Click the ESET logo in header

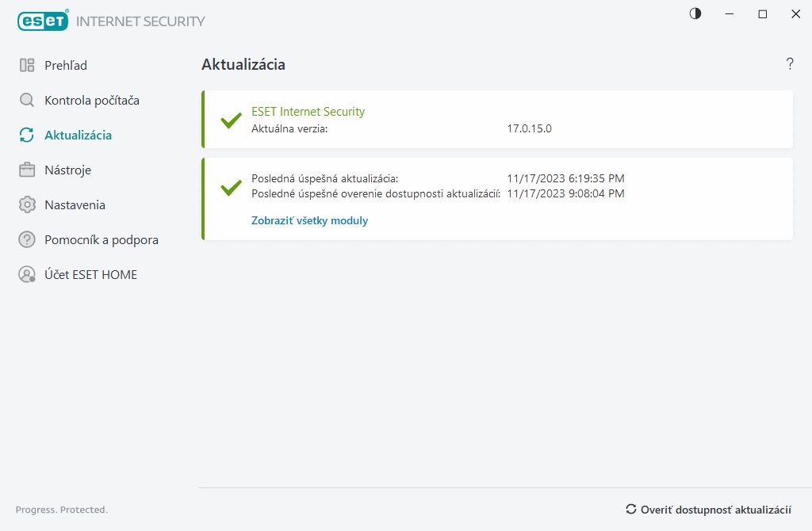click(41, 21)
